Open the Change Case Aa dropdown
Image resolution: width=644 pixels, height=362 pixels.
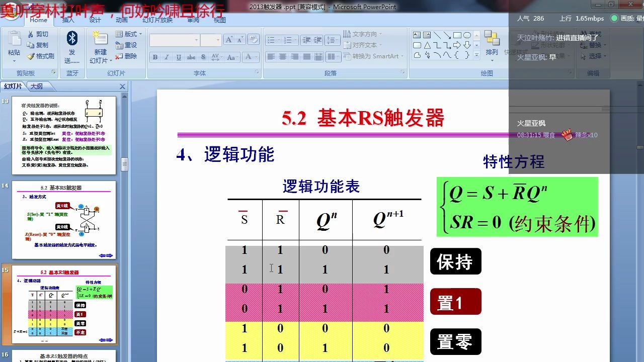(232, 57)
